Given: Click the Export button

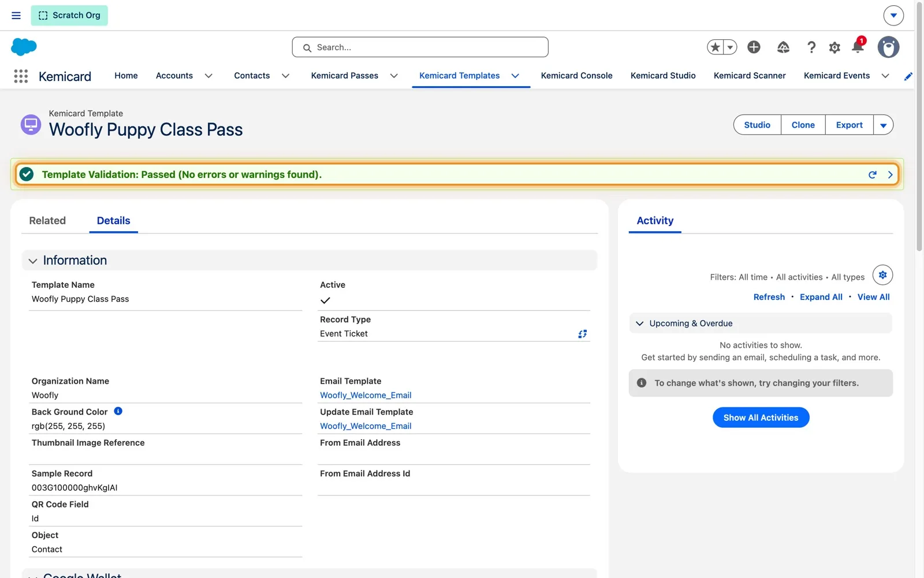Looking at the screenshot, I should tap(849, 125).
